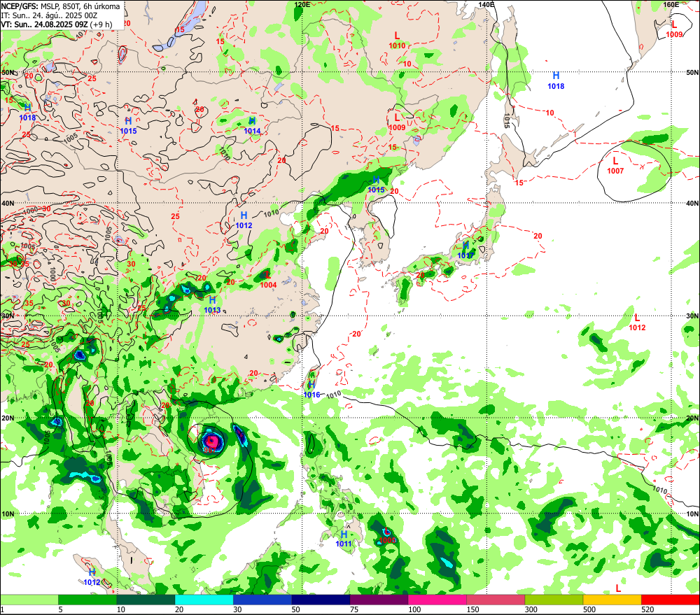Select the L 1012 low in the Pacific

tap(637, 323)
